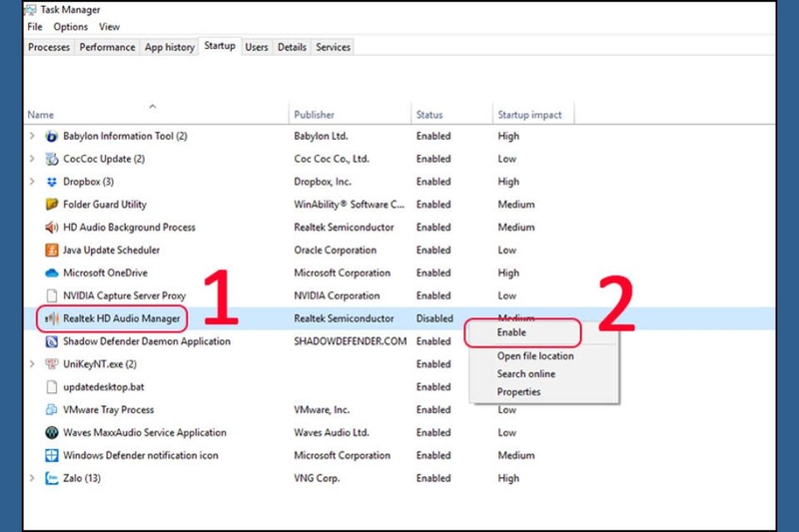Screen dimensions: 799x532
Task: Open the File menu
Action: coord(35,27)
